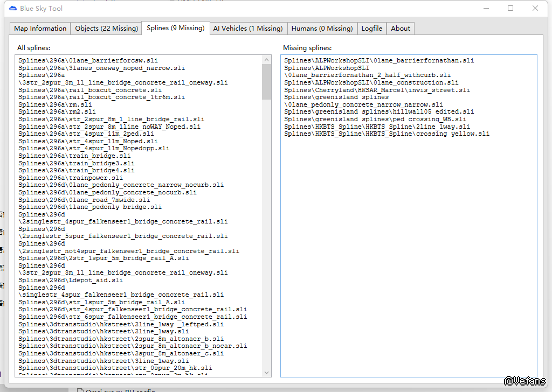Select 296d\0lane_pedonly_concrete_narrow_nocurb.sli entry

[x=121, y=185]
